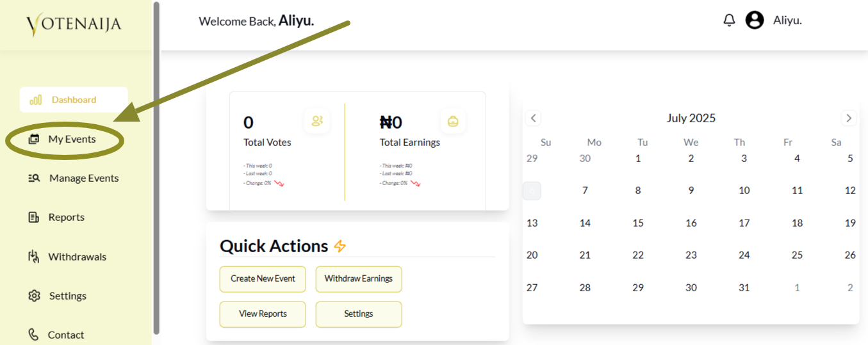Click the sidebar vertical scrollbar
Image resolution: width=868 pixels, height=345 pixels.
click(x=156, y=168)
